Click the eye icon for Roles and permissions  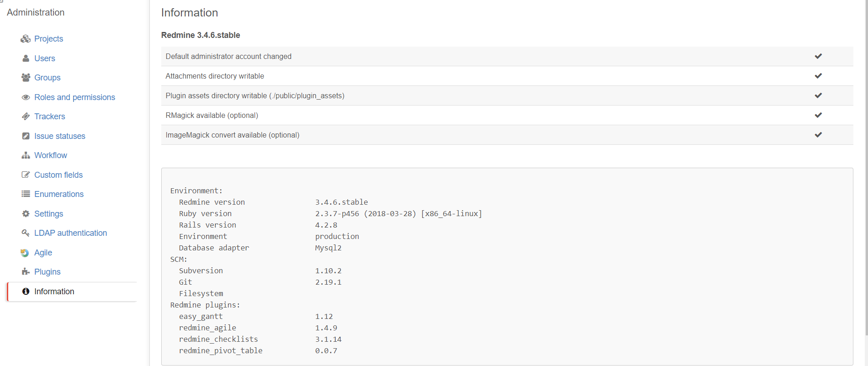[26, 97]
